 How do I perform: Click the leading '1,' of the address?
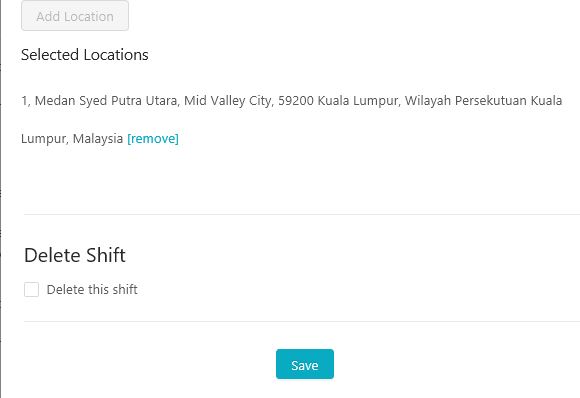coord(26,101)
